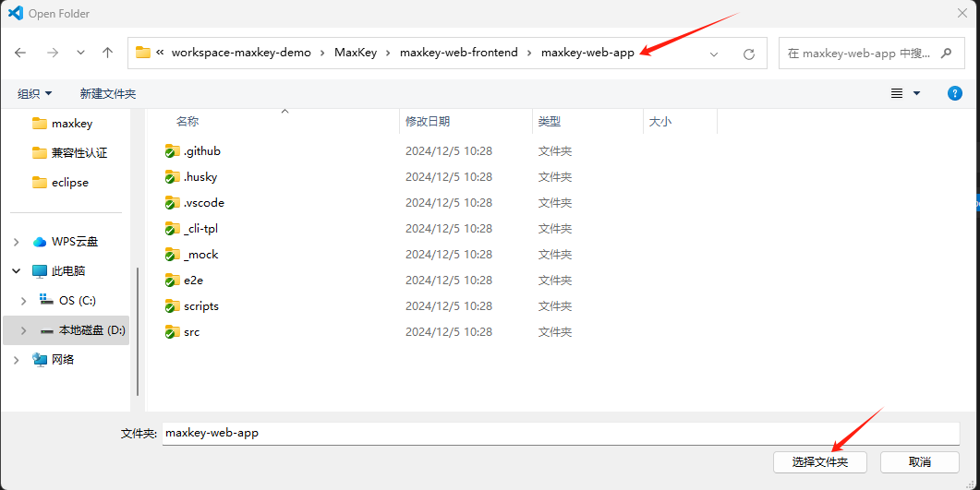Expand the WPS云盘 node
This screenshot has width=980, height=490.
click(x=17, y=242)
